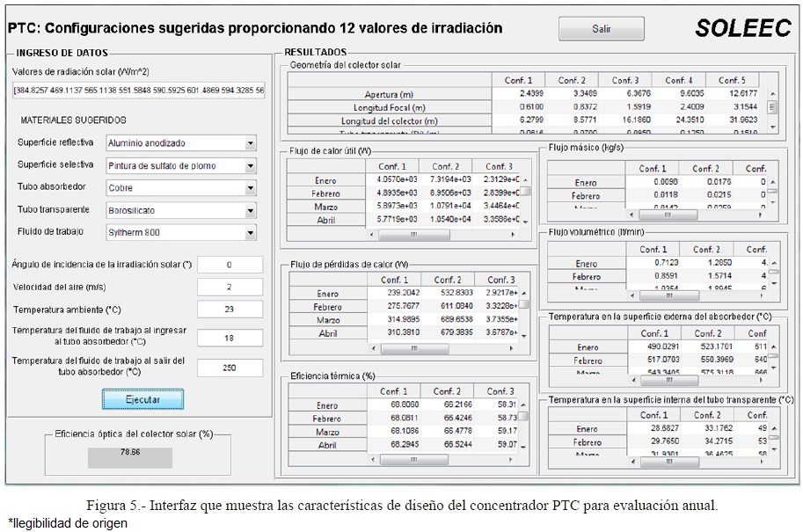Screen dimensions: 803x532
Task: Select the Ángulo de incidencia input box
Action: (x=230, y=265)
